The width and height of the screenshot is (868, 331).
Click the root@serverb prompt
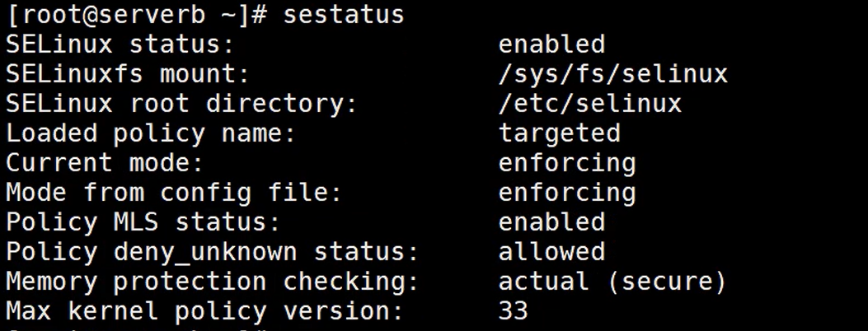coord(138,16)
